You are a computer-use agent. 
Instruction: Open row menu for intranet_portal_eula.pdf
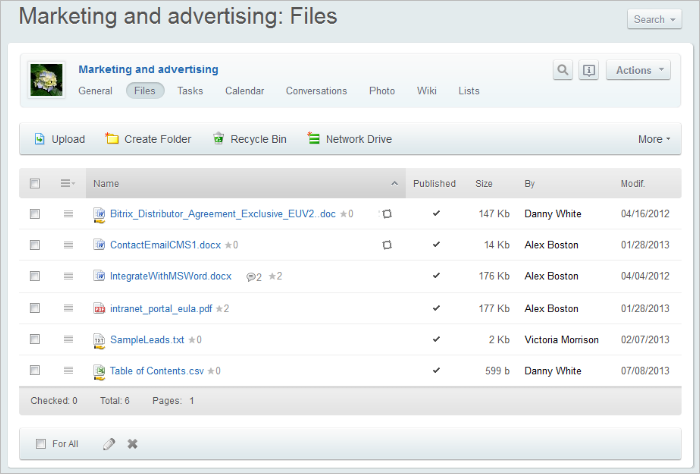69,308
